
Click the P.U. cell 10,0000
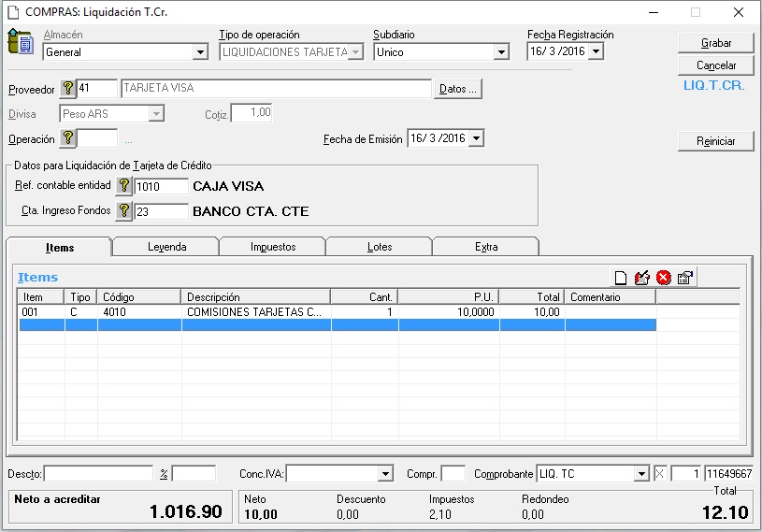449,312
